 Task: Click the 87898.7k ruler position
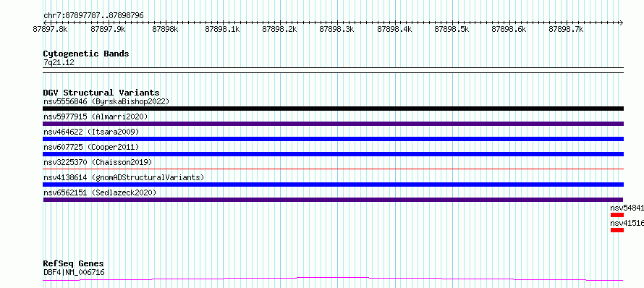[566, 29]
